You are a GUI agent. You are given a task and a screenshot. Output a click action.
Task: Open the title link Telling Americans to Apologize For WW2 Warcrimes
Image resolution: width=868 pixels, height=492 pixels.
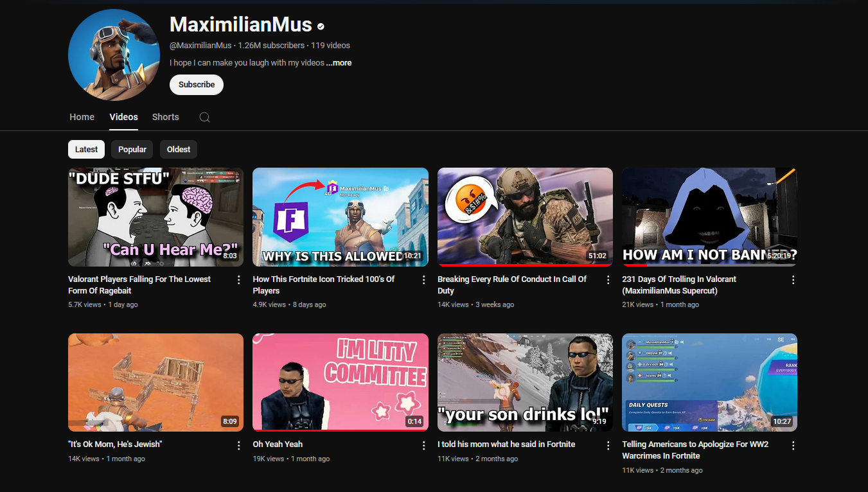[x=695, y=450]
